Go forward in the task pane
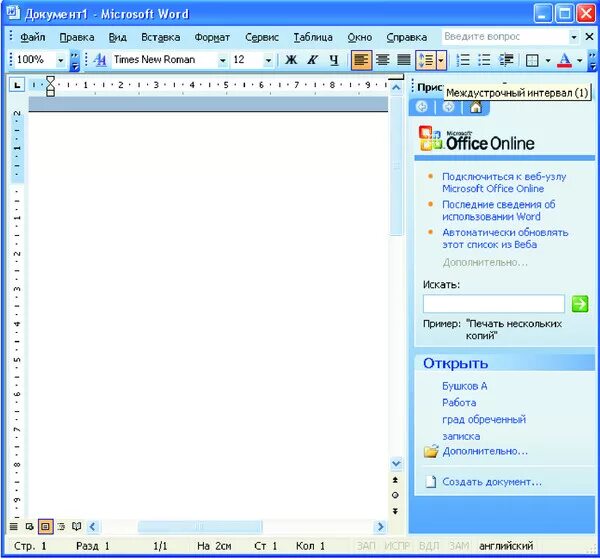 pyautogui.click(x=448, y=107)
